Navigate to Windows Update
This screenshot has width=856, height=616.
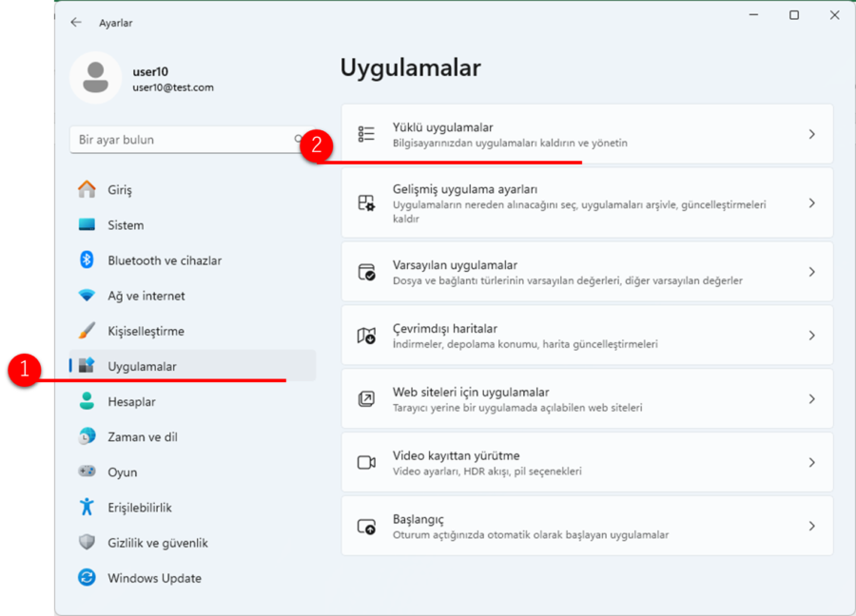pyautogui.click(x=193, y=578)
